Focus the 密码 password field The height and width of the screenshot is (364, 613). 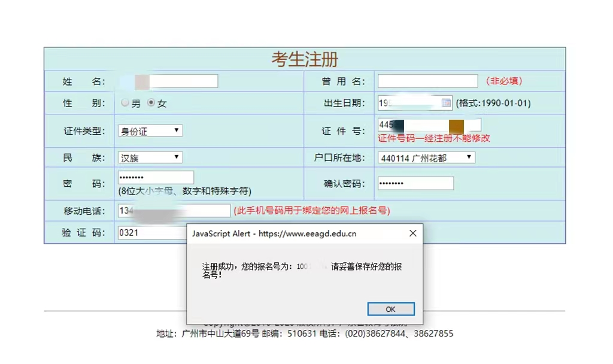(x=156, y=177)
